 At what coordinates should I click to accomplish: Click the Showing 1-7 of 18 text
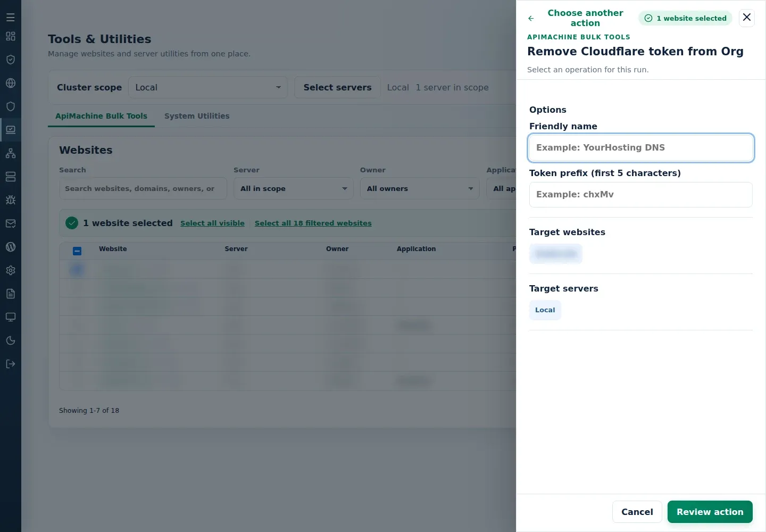(89, 411)
